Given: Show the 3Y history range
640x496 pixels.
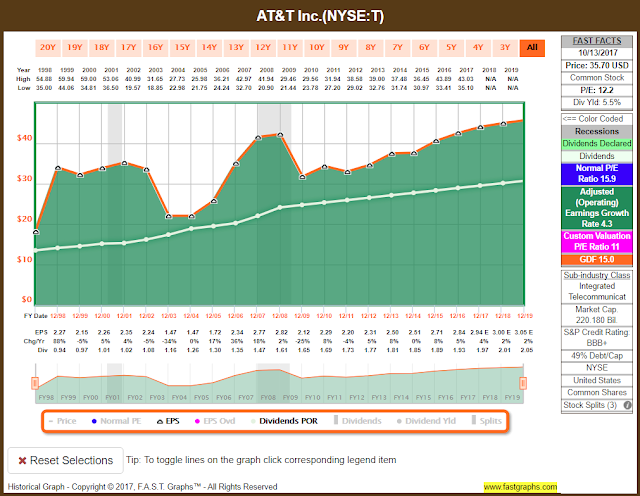Looking at the screenshot, I should [505, 47].
